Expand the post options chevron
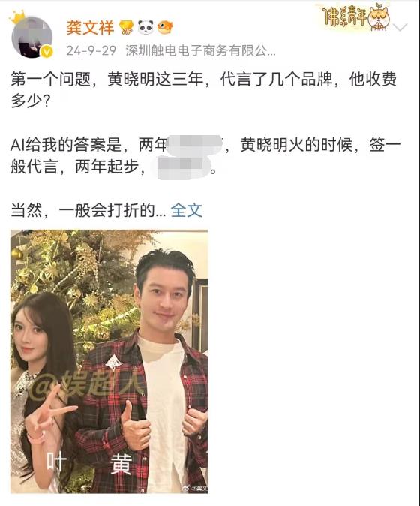Image resolution: width=420 pixels, height=506 pixels. (x=400, y=27)
